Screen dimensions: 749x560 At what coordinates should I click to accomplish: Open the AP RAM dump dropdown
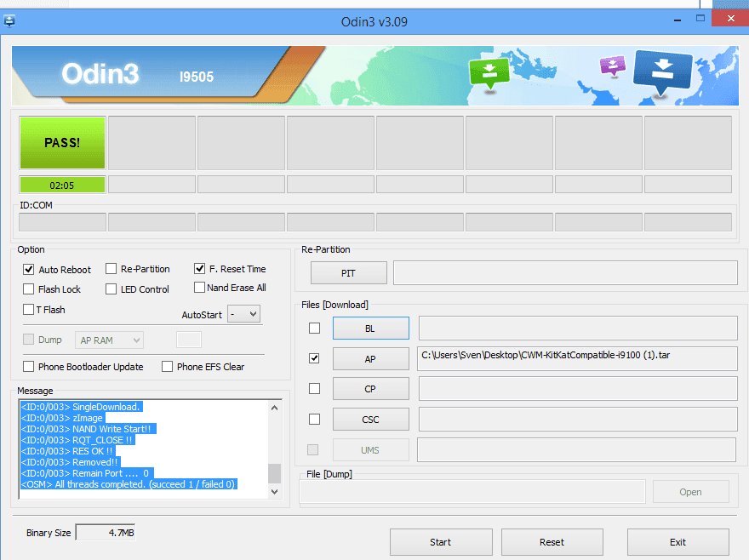pos(109,340)
